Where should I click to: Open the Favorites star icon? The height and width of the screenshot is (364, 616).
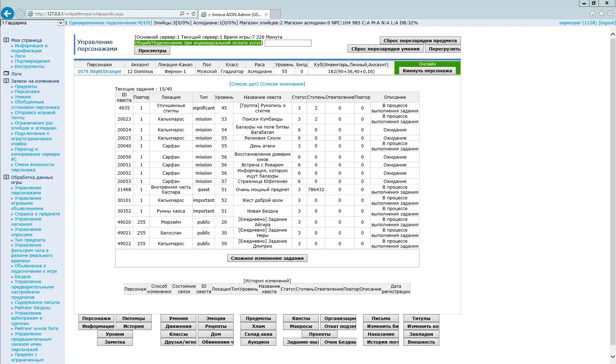point(601,14)
